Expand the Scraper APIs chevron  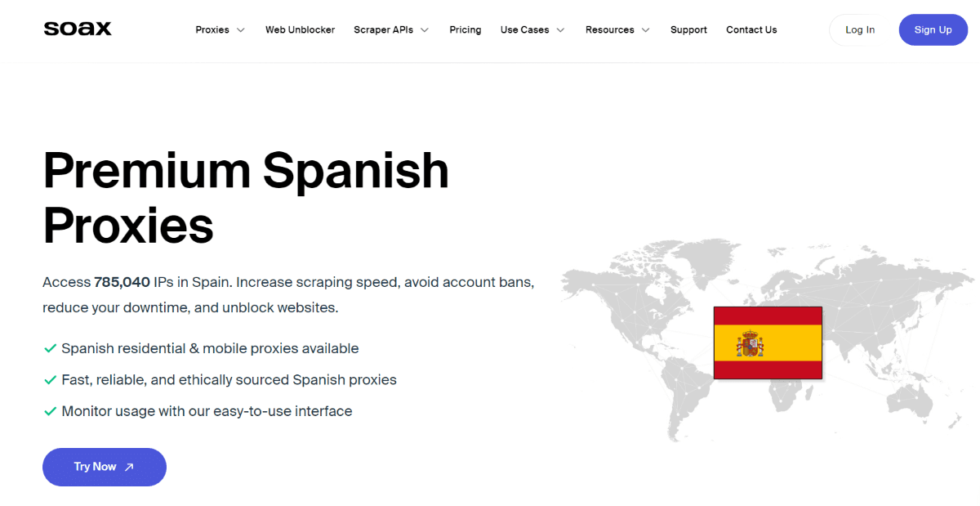(425, 30)
